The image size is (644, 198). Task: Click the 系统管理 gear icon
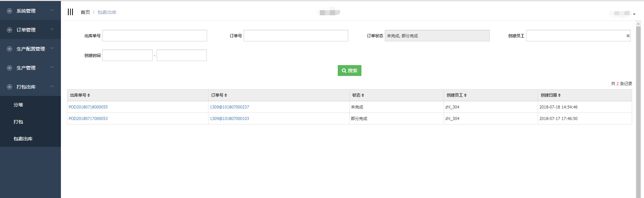9,11
